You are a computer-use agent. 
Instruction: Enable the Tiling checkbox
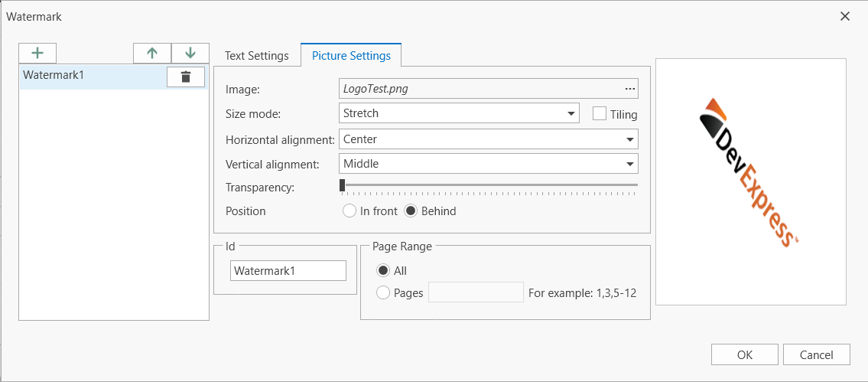tap(599, 113)
